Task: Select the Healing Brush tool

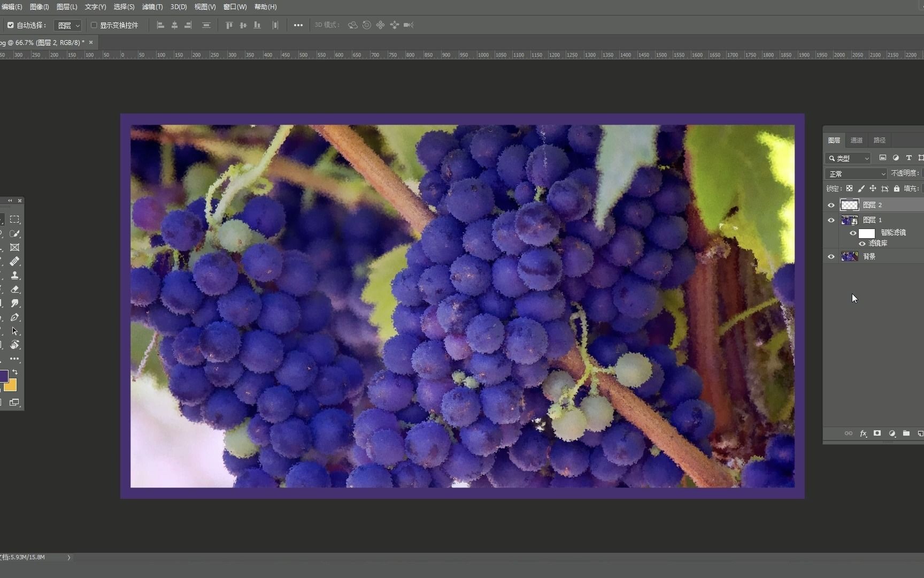Action: pos(14,261)
